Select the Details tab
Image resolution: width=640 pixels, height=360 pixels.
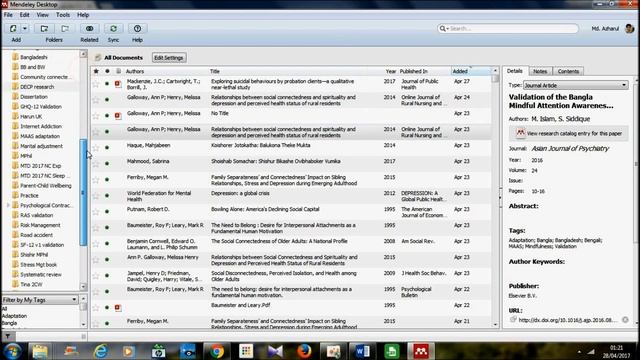[x=514, y=71]
